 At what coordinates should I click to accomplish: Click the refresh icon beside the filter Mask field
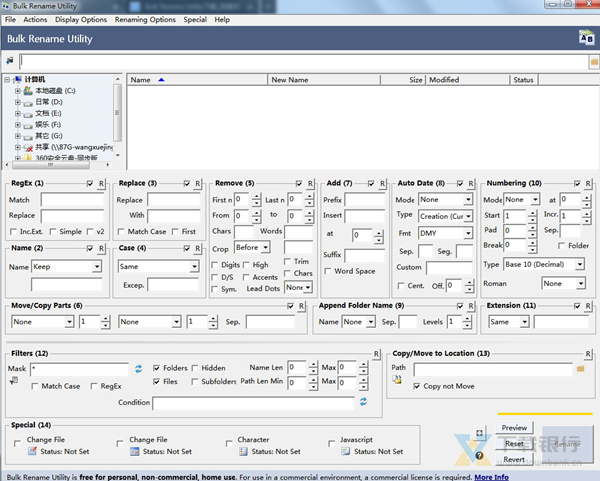tap(139, 369)
